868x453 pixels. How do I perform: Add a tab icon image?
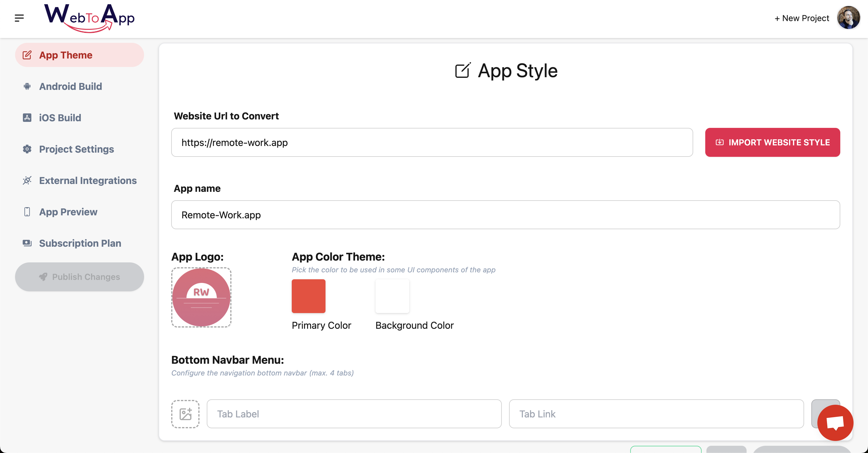coord(185,414)
